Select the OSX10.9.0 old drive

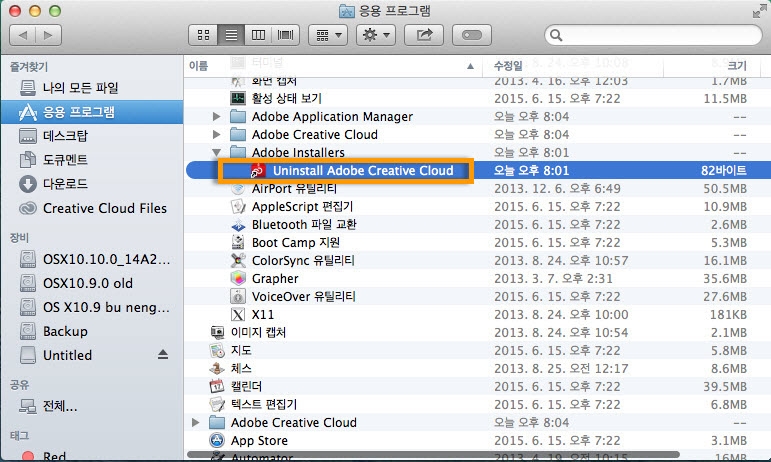(91, 283)
